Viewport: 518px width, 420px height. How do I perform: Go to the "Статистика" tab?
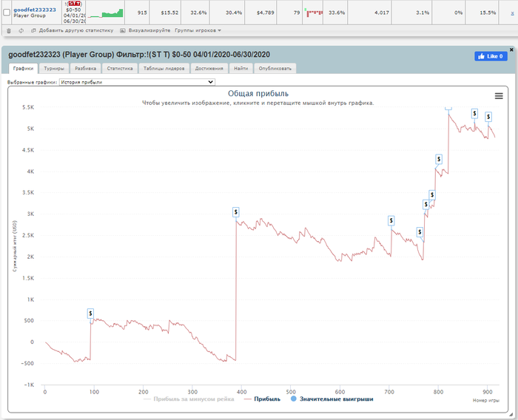pos(120,68)
